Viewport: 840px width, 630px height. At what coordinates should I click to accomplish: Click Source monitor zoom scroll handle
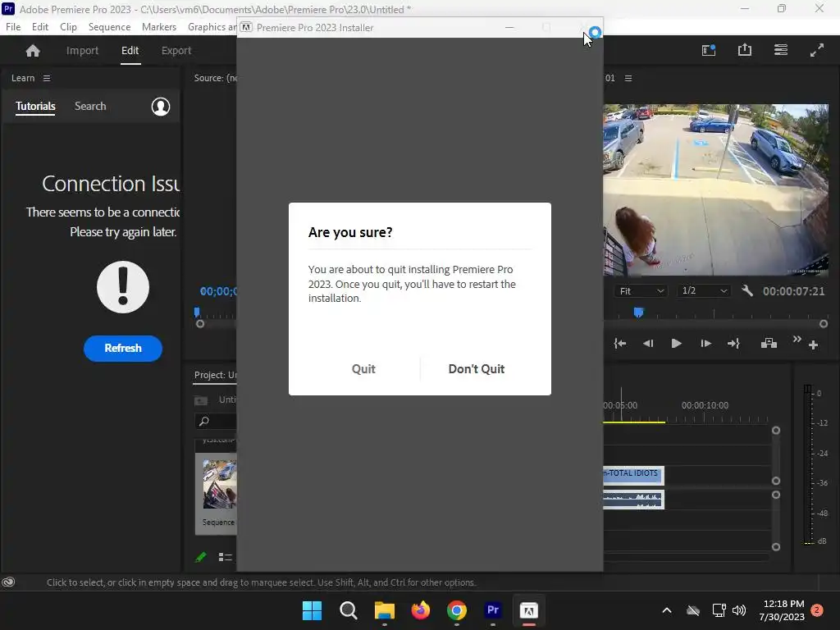pyautogui.click(x=200, y=324)
